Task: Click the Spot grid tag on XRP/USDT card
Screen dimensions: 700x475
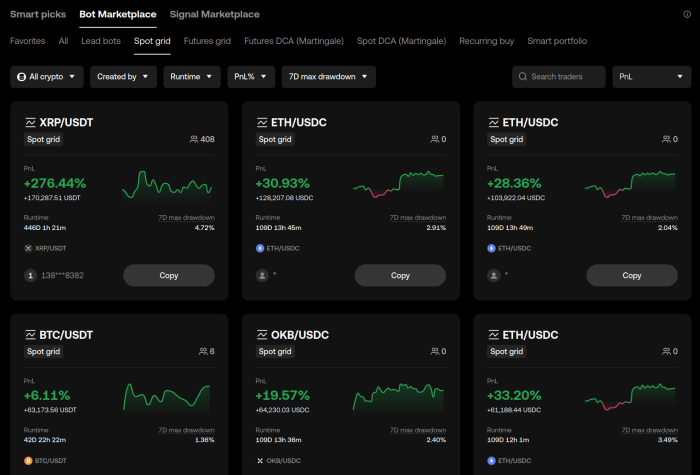Action: tap(43, 139)
